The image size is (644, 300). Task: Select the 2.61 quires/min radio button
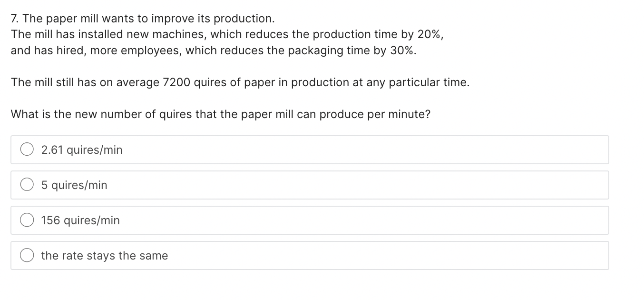[x=27, y=149]
